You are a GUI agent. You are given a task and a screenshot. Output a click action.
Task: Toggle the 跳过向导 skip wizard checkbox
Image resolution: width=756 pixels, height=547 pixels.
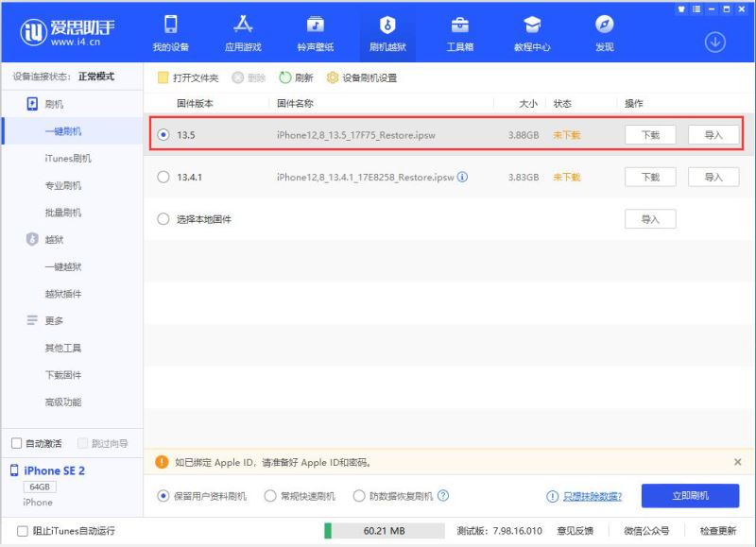[83, 443]
